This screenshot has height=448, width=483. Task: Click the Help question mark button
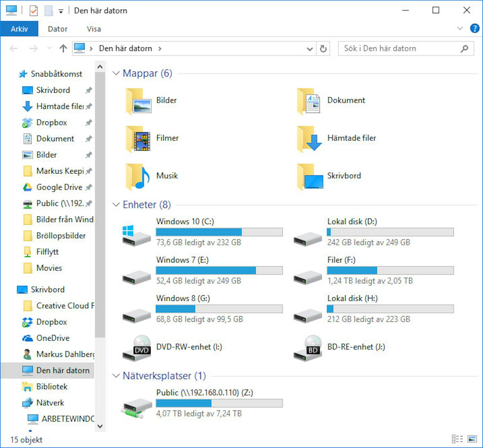click(475, 28)
